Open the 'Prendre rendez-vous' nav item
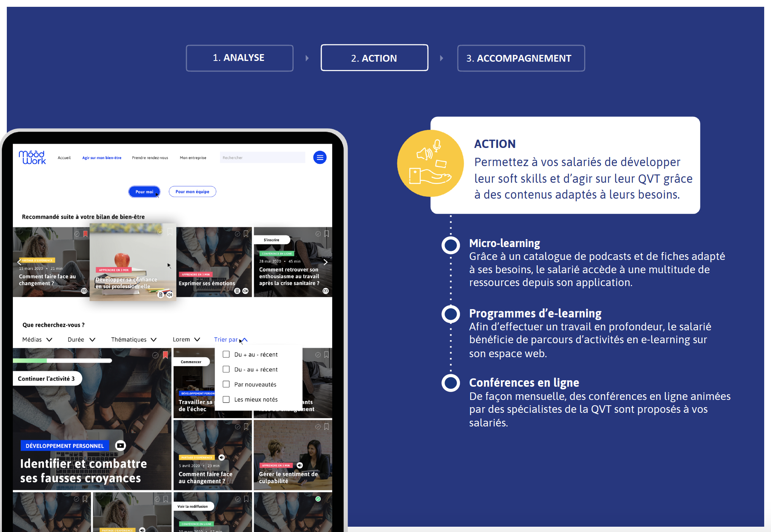Viewport: 771px width, 532px height. [150, 158]
